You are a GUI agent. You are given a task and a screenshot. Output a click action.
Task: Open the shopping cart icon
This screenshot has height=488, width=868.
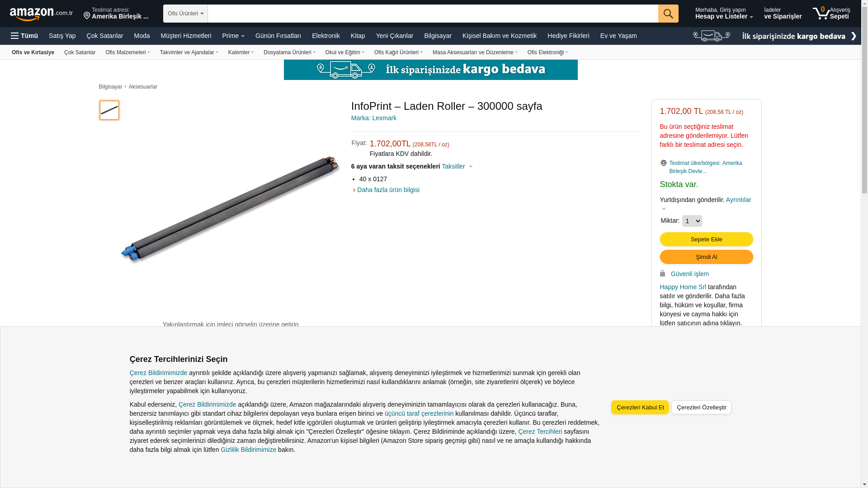click(821, 13)
